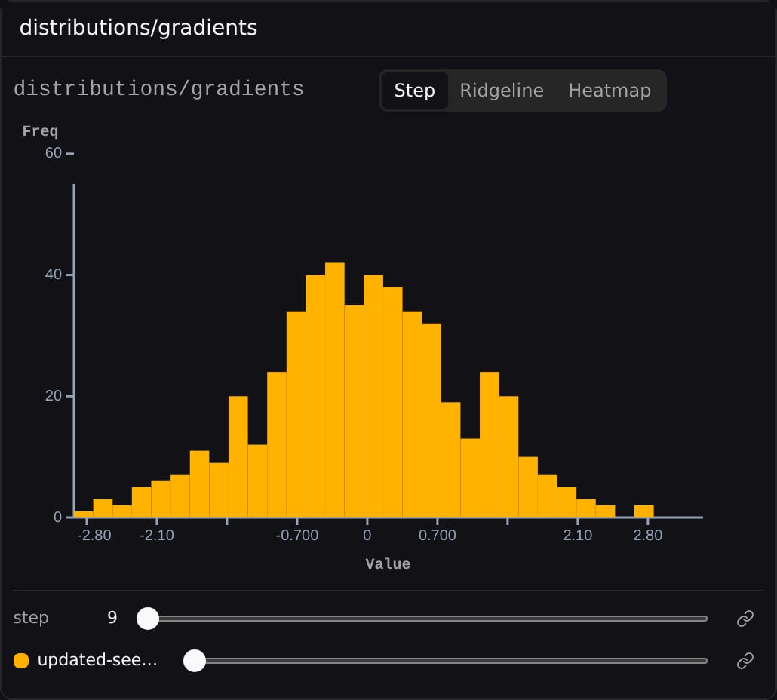777x700 pixels.
Task: Click the isolated histogram bar near 2.80
Action: (643, 511)
